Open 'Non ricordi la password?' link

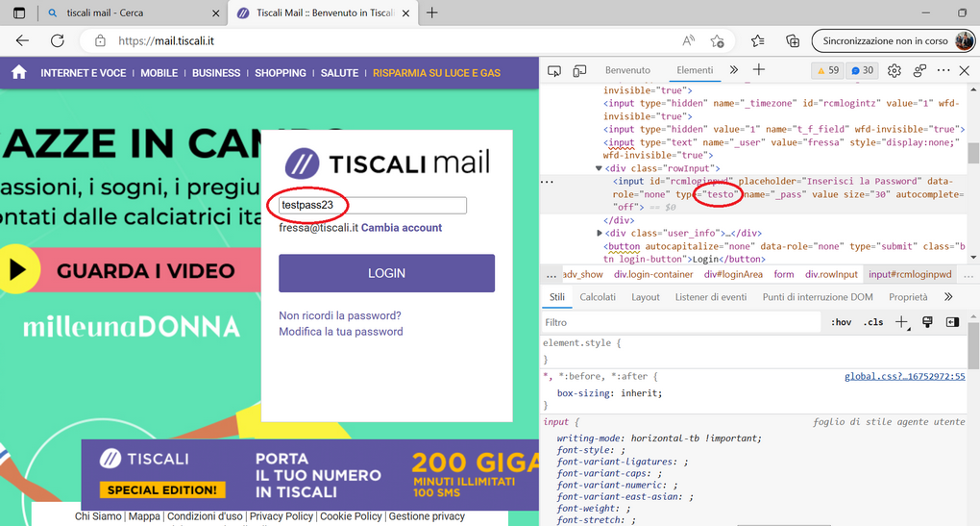click(340, 315)
